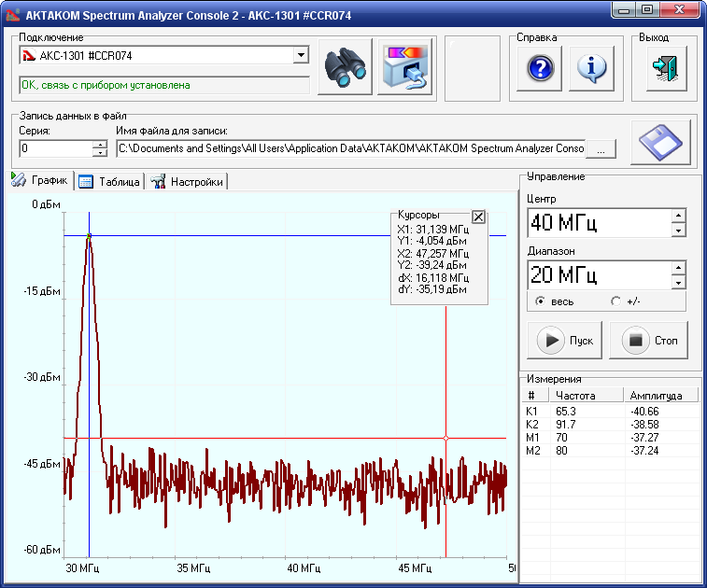Open help with the question mark icon

coord(540,68)
